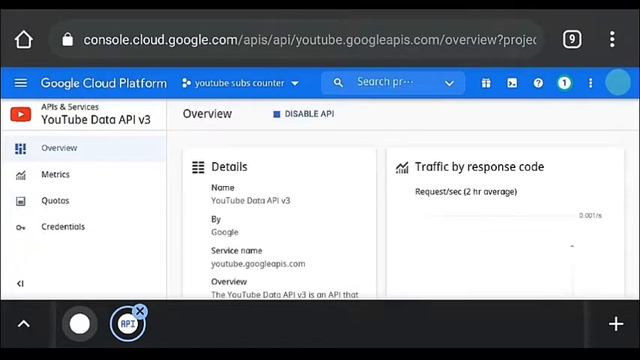Expand the search bar dropdown chevron
The height and width of the screenshot is (360, 640).
point(449,83)
